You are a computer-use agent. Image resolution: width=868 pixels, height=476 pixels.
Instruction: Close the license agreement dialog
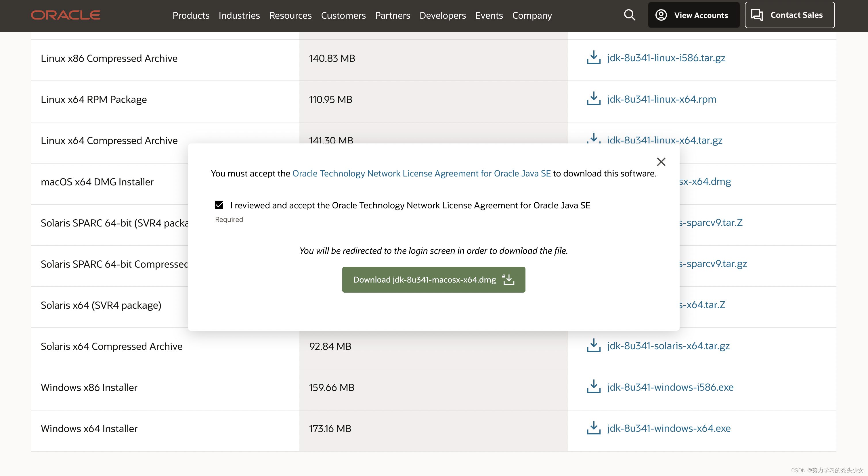pos(661,162)
